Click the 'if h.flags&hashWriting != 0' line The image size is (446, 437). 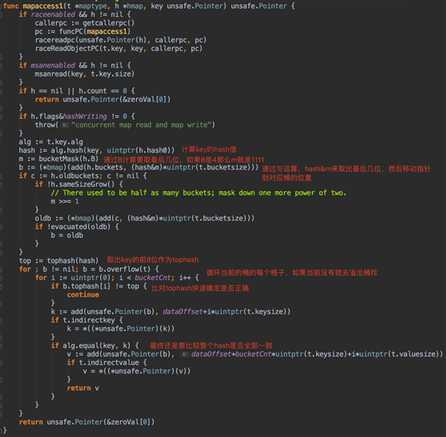tap(77, 116)
